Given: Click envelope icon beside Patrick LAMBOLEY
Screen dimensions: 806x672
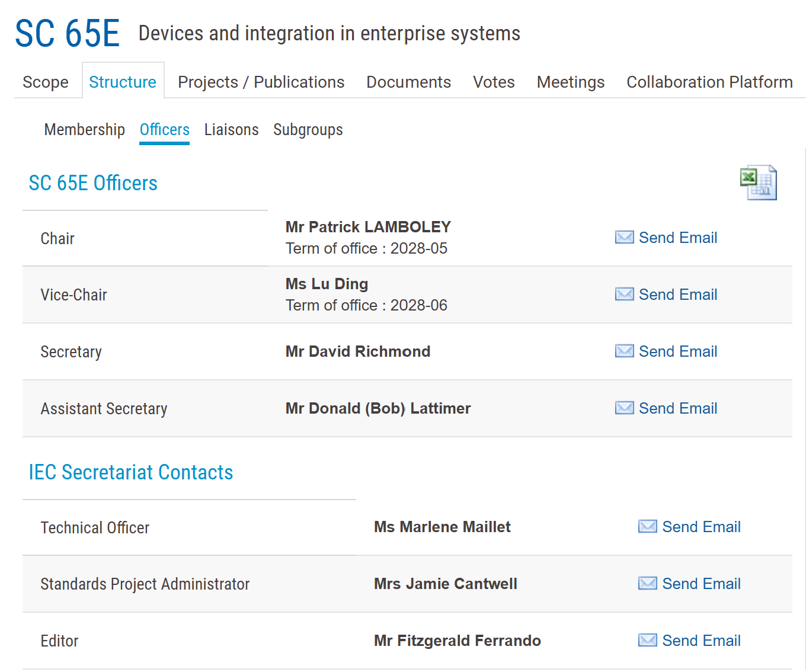Looking at the screenshot, I should 624,238.
